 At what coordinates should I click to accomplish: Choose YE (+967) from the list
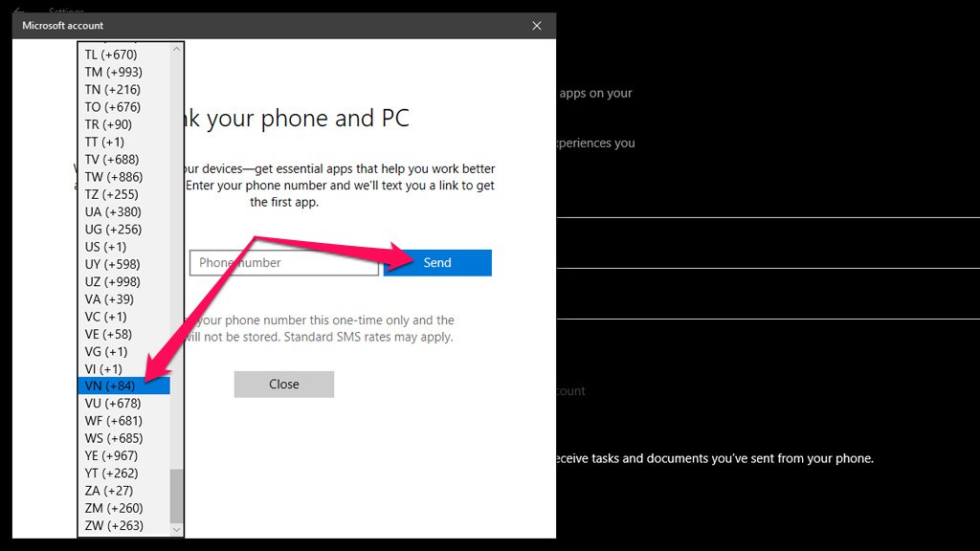point(123,456)
